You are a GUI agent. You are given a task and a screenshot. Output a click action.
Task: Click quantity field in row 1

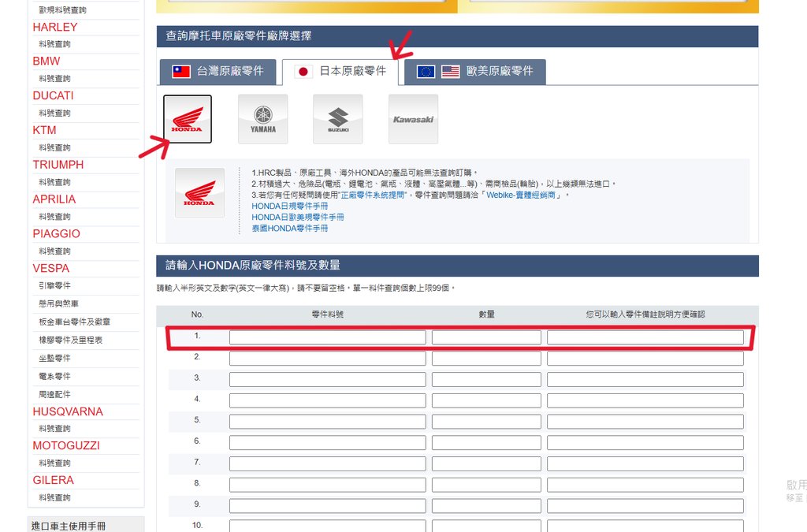click(486, 337)
